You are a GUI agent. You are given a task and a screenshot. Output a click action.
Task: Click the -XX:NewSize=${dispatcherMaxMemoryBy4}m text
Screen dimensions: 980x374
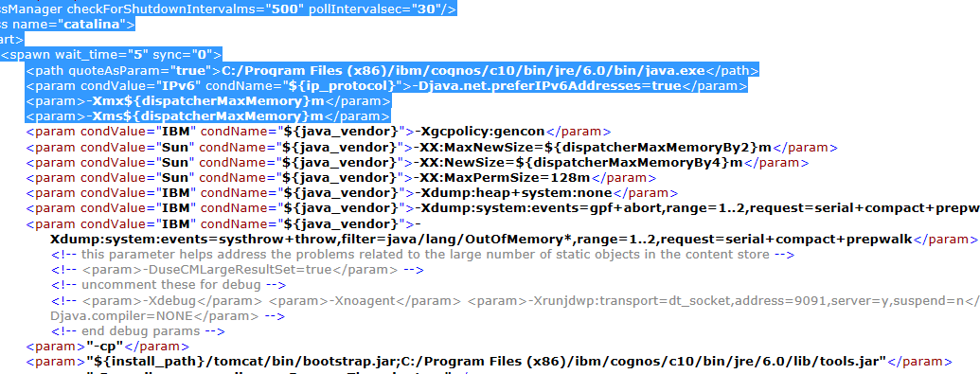click(x=579, y=162)
